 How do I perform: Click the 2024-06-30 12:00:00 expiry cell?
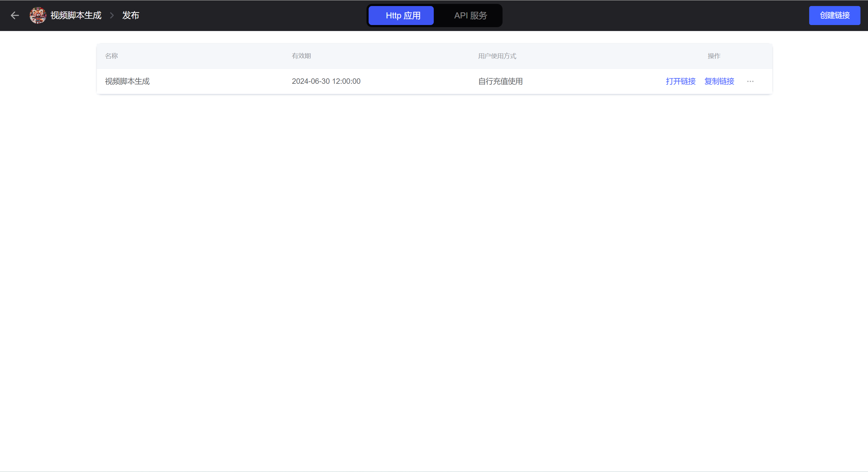coord(326,81)
